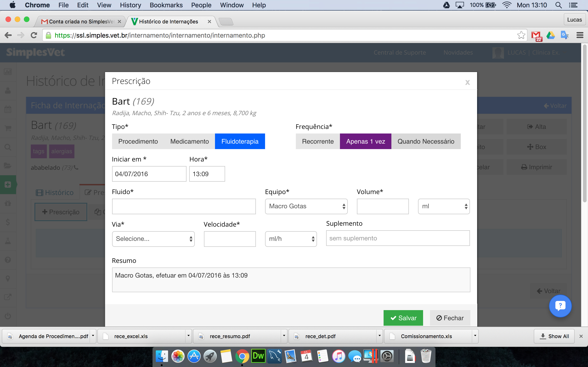Click Fechar to dismiss the dialog

click(x=450, y=318)
